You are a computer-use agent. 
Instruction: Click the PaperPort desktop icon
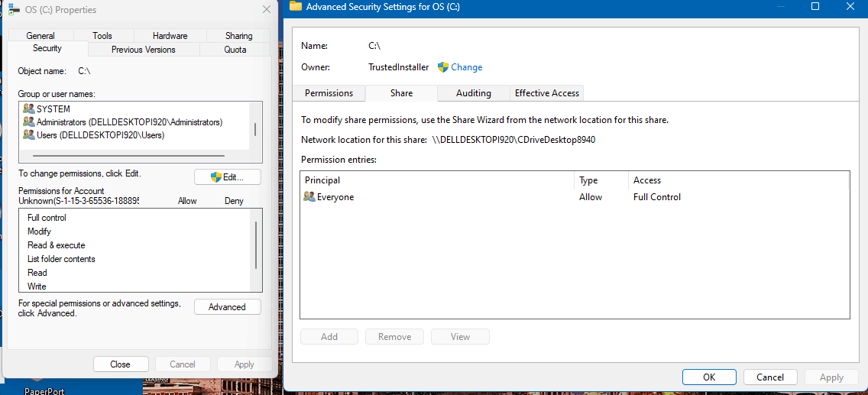point(44,387)
